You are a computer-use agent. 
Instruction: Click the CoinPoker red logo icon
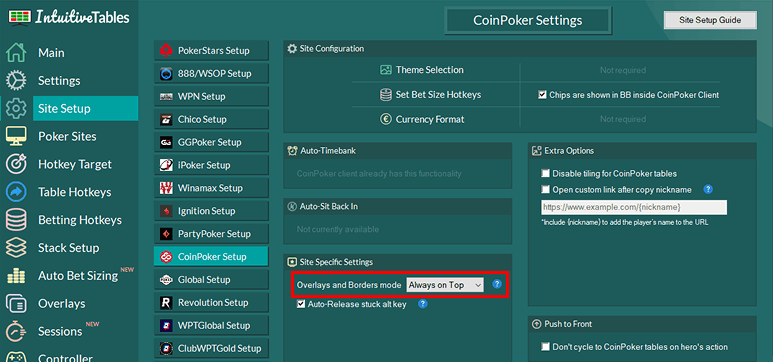(166, 257)
